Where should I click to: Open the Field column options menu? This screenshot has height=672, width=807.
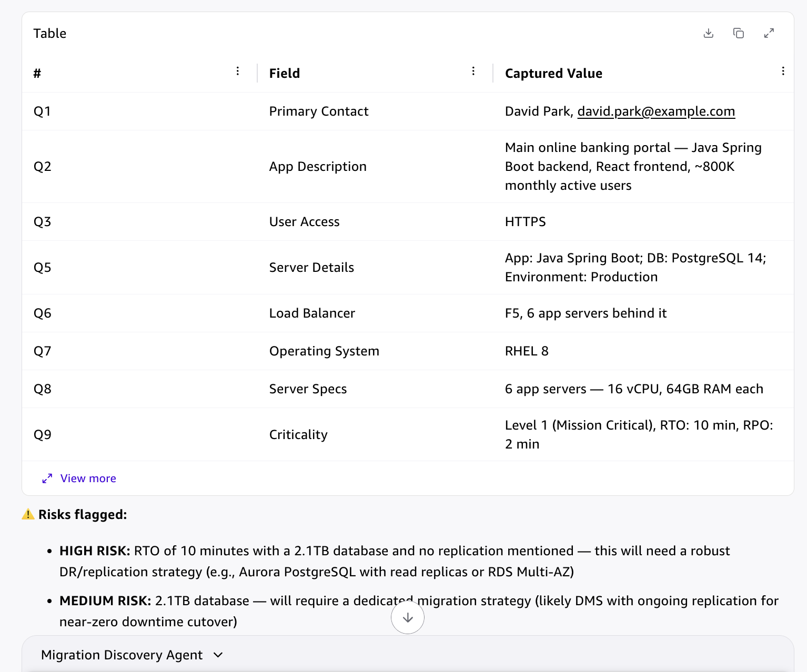(x=473, y=71)
